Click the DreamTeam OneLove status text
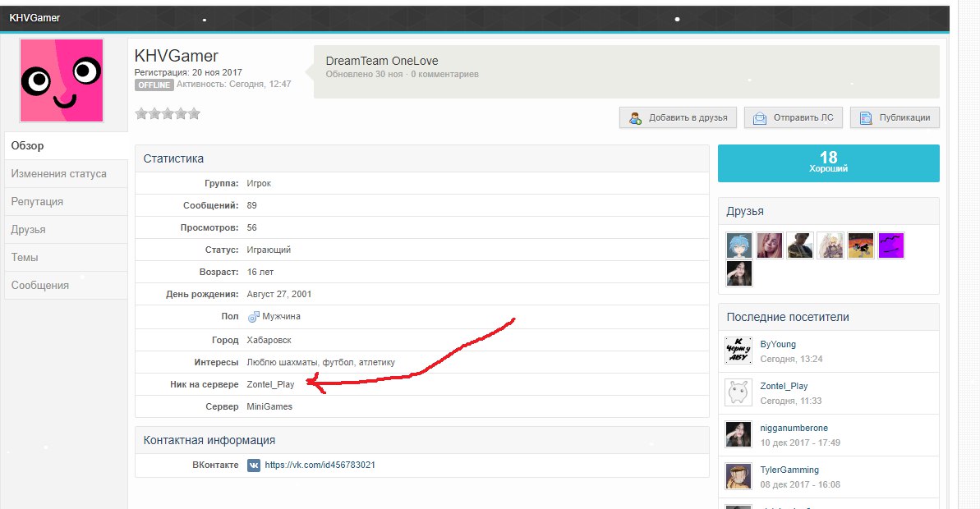The image size is (980, 509). pos(382,62)
